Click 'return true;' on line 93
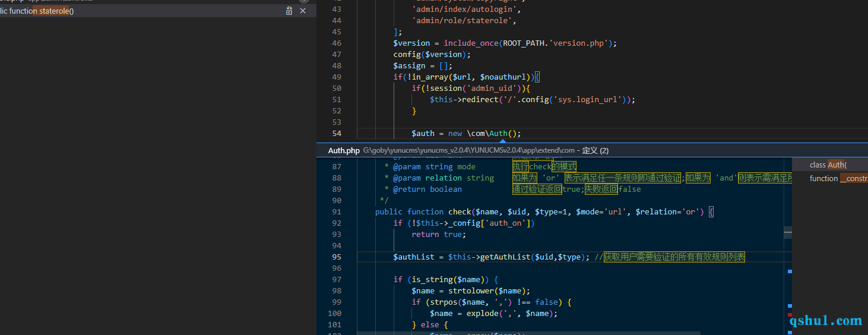This screenshot has width=868, height=335. (439, 234)
